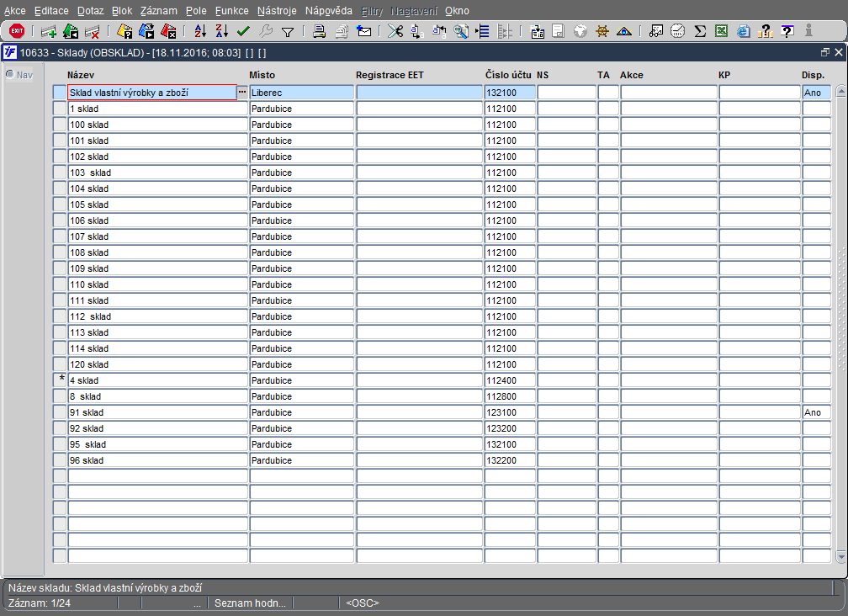Insert a new record with the green plus icon

click(x=49, y=32)
